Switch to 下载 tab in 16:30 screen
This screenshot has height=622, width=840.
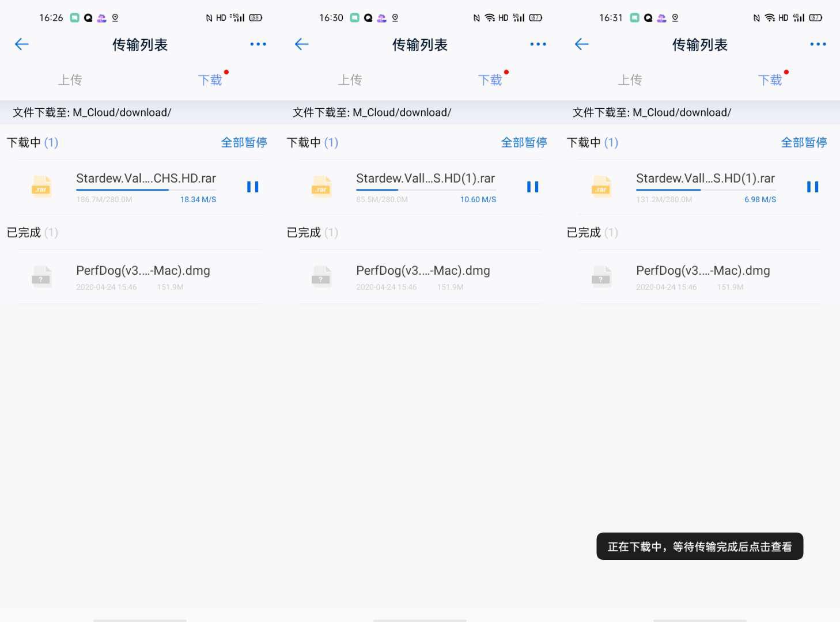coord(490,80)
